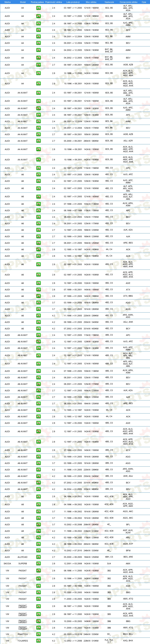Click the fuel icon in the PASSAT AGE row
The image size is (150, 644).
click(x=38, y=586)
